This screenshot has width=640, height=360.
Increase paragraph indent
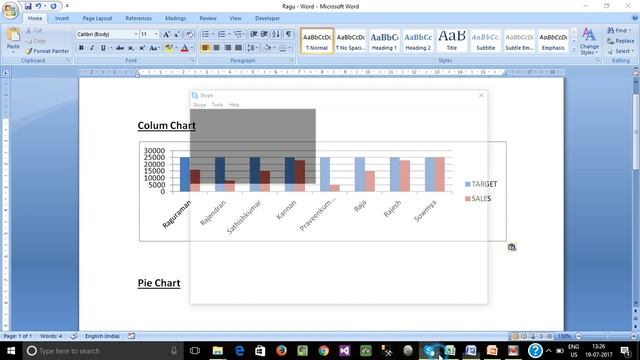264,34
